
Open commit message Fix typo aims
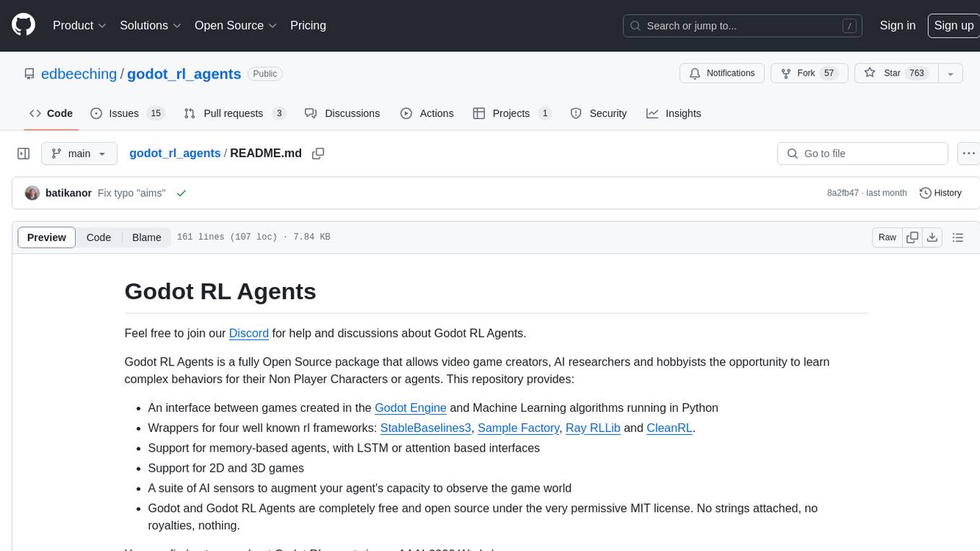pyautogui.click(x=132, y=193)
